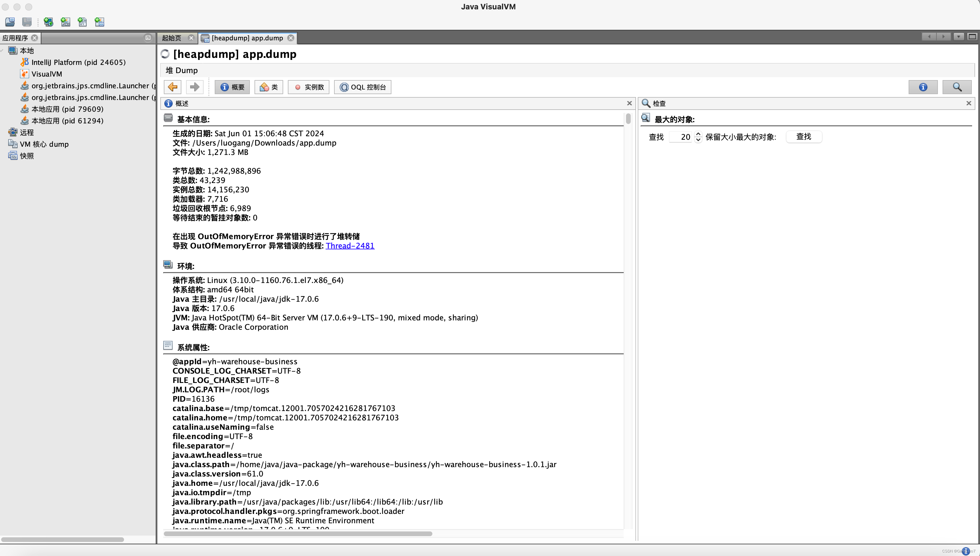Viewport: 980px width, 556px height.
Task: Select the 快照 snapshots node
Action: tap(27, 156)
